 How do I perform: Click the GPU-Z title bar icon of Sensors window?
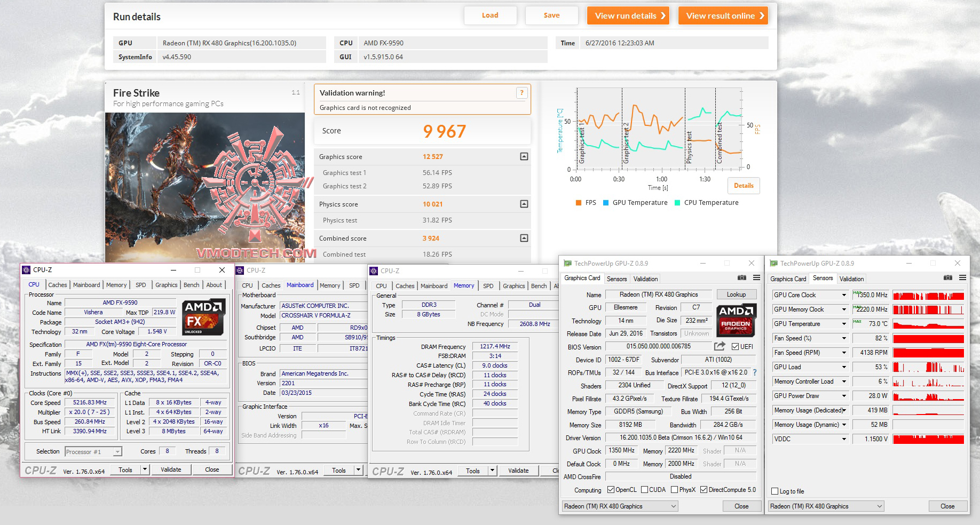(773, 263)
